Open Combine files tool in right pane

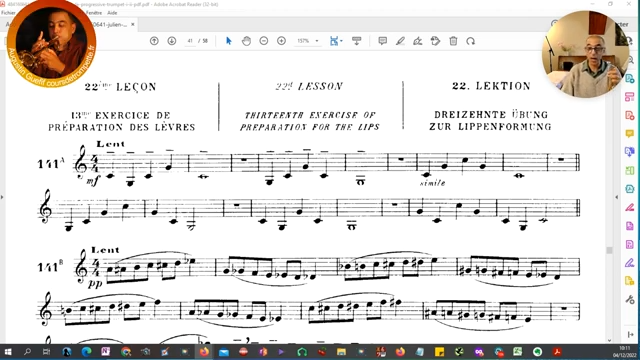[x=629, y=152]
